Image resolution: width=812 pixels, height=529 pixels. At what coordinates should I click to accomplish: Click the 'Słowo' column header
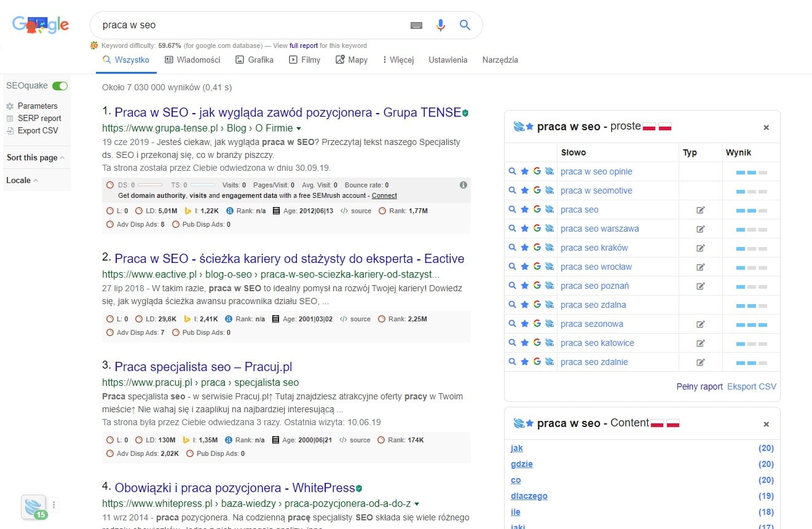coord(573,152)
